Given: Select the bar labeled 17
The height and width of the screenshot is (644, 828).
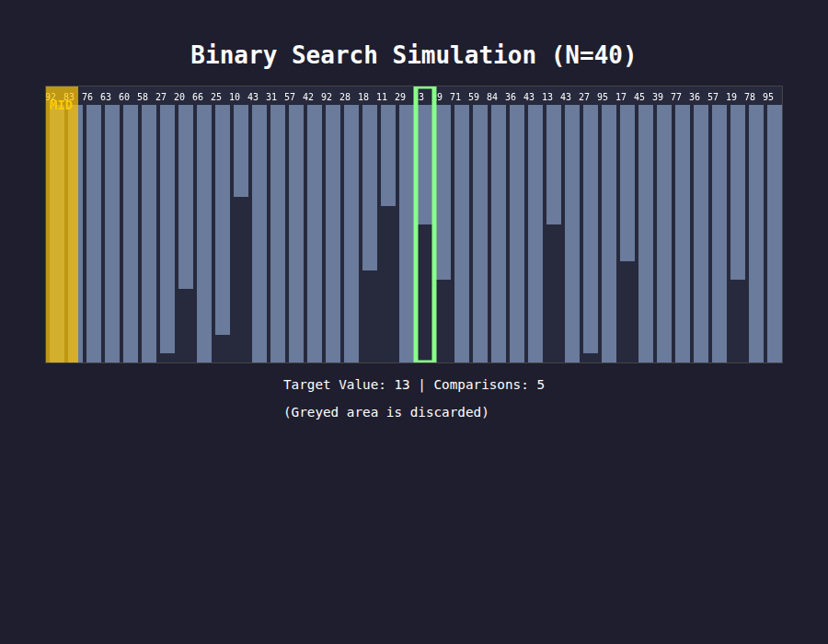Looking at the screenshot, I should pos(627,183).
